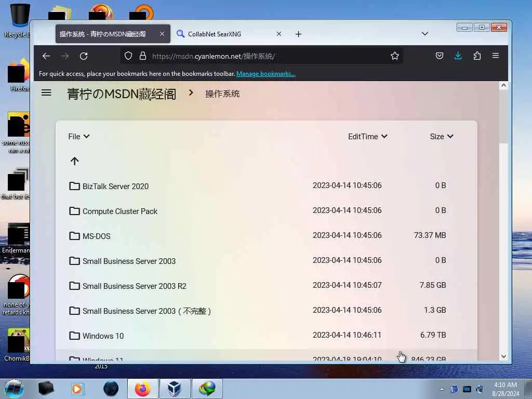Click folder icon beside BizTalk Server 2020
Viewport: 532px width, 399px height.
pos(74,186)
